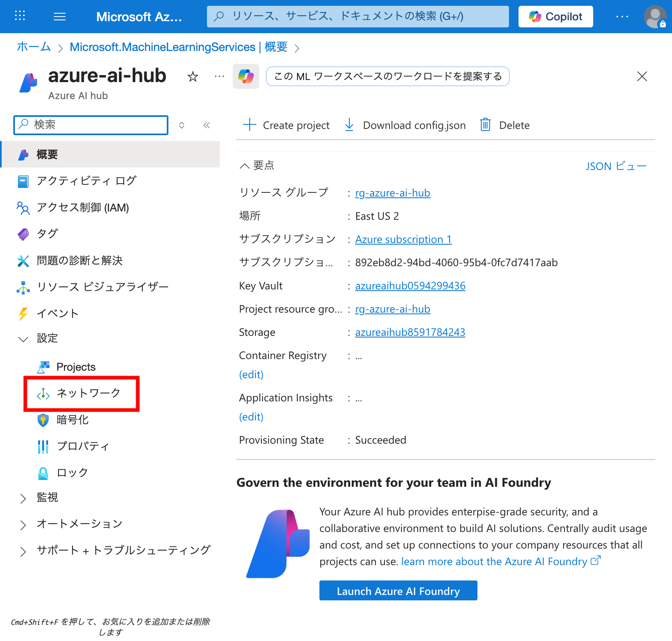Click edit under Application Insights
This screenshot has width=672, height=641.
point(251,417)
